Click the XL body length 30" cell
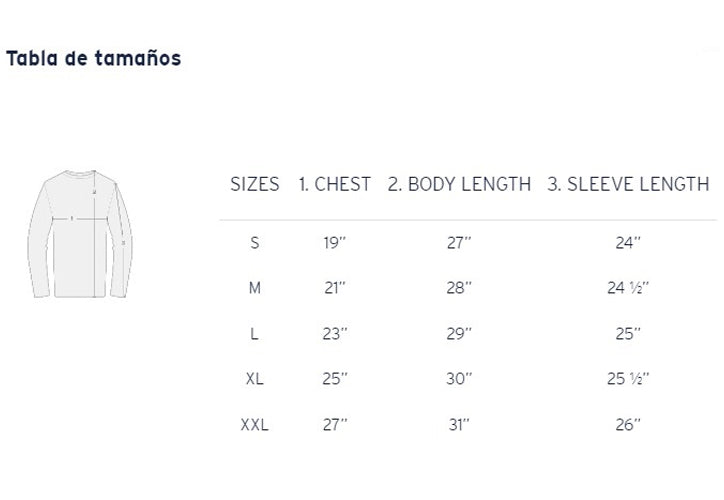Screen dimensions: 724x500 point(459,379)
